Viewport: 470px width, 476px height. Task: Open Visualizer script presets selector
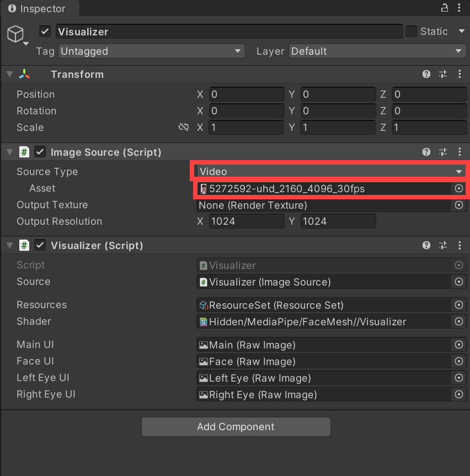tap(443, 245)
